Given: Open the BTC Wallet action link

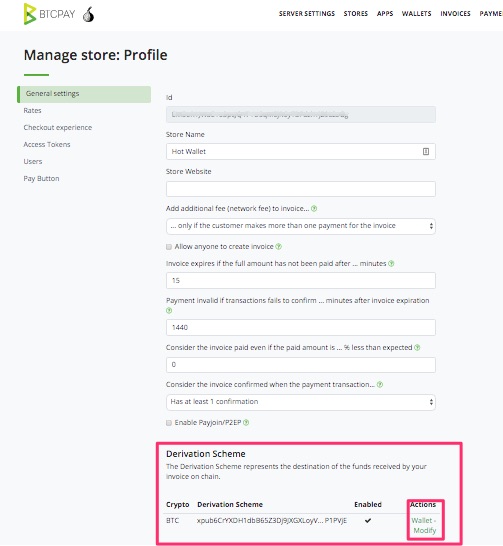Looking at the screenshot, I should 422,520.
